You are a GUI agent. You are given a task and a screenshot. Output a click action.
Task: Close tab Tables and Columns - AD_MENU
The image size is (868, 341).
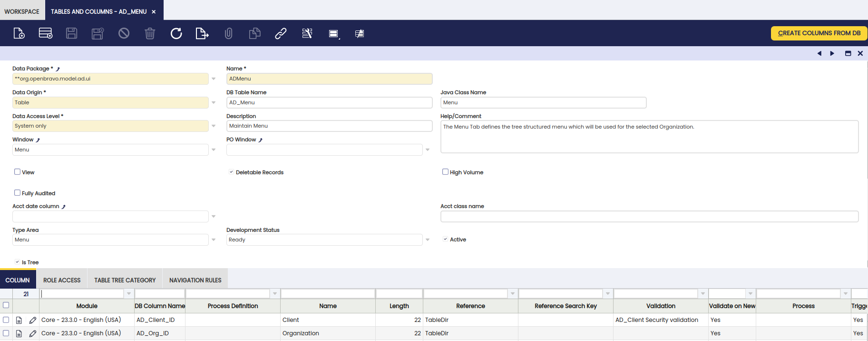tap(154, 11)
